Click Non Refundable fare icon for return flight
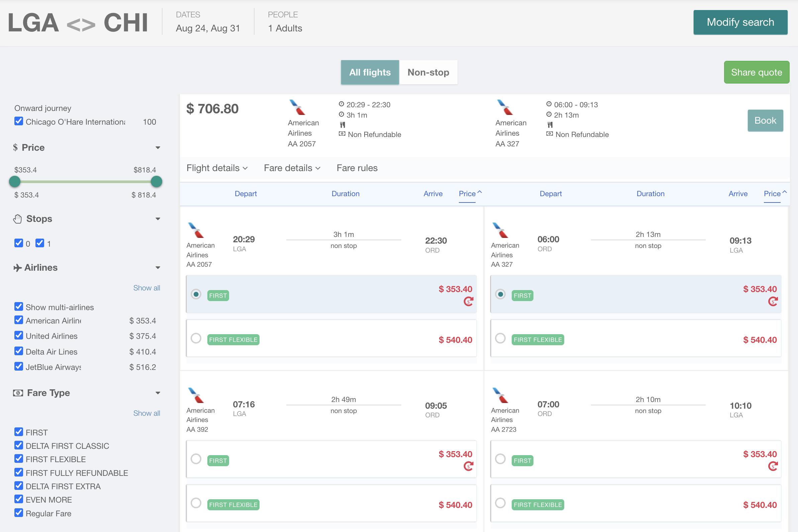Image resolution: width=798 pixels, height=532 pixels. pyautogui.click(x=550, y=134)
